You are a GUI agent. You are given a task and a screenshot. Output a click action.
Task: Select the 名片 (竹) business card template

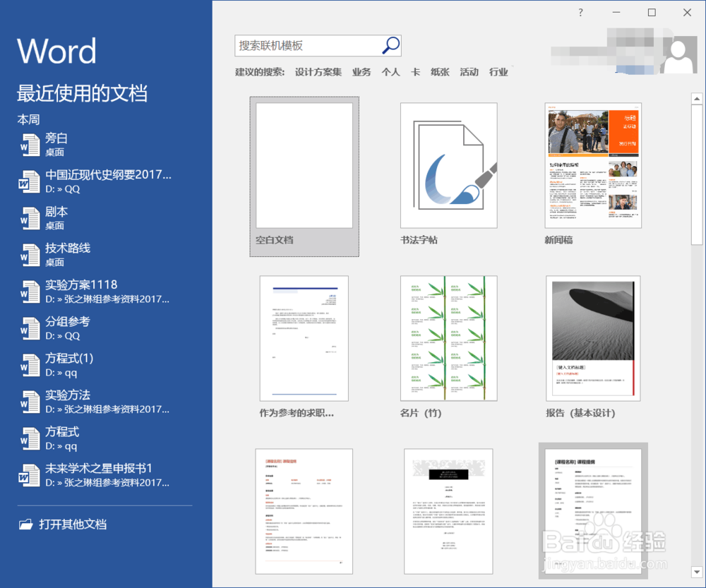[x=449, y=347]
